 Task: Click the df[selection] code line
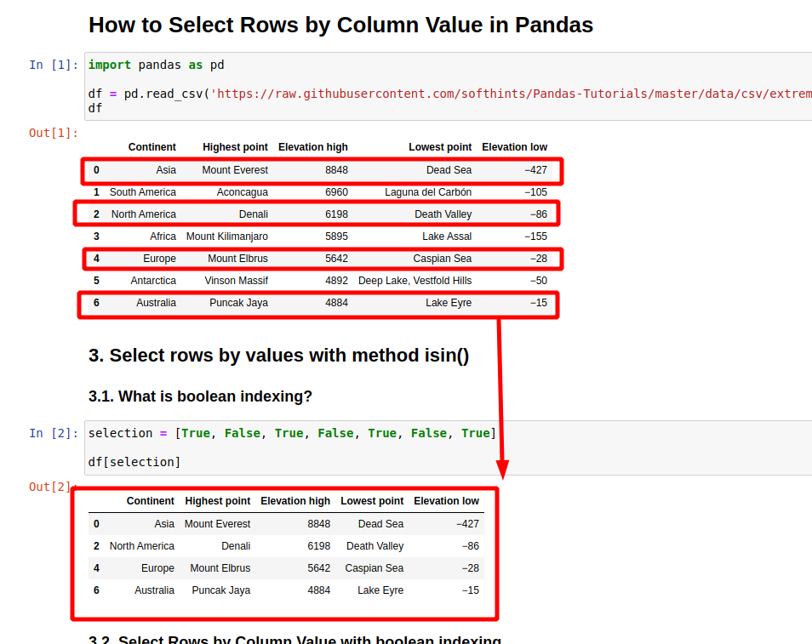[126, 461]
